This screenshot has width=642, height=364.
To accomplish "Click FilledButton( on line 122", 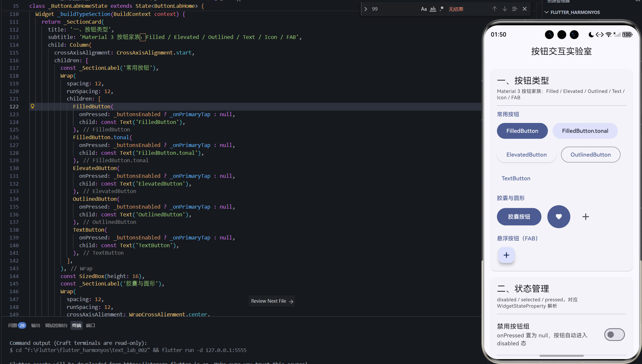I will pyautogui.click(x=93, y=106).
